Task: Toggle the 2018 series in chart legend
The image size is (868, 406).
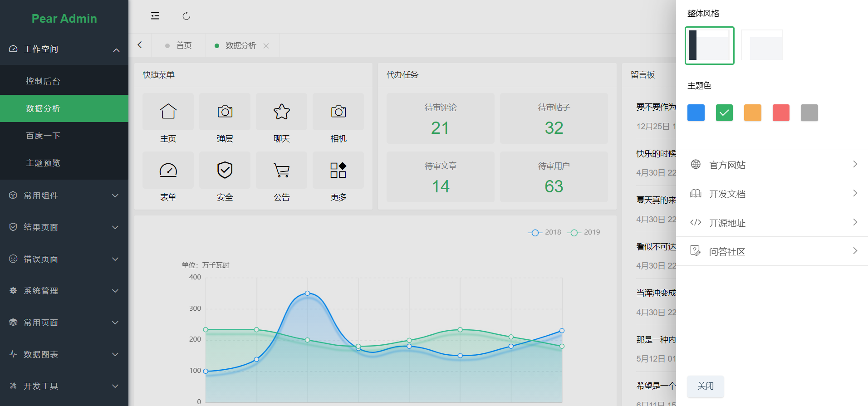Action: [544, 232]
